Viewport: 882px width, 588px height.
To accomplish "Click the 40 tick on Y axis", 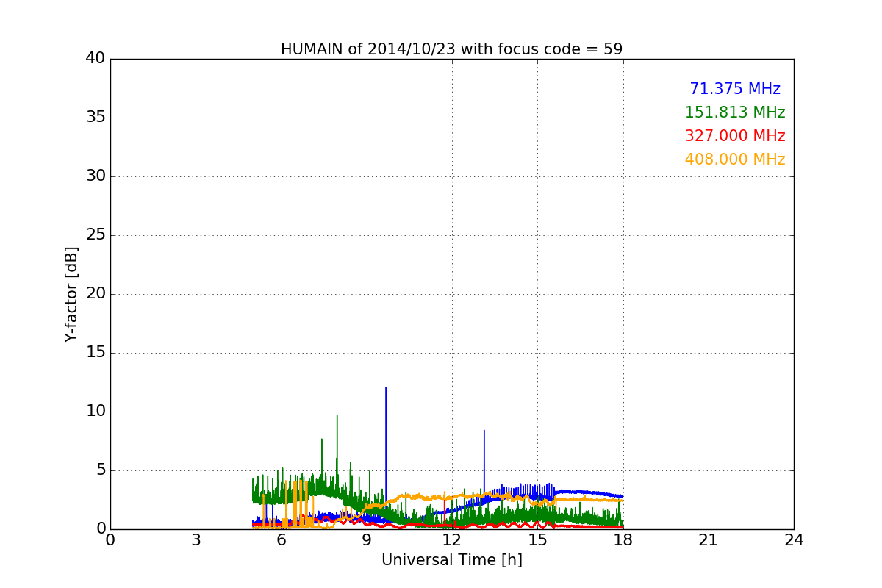I will [95, 59].
